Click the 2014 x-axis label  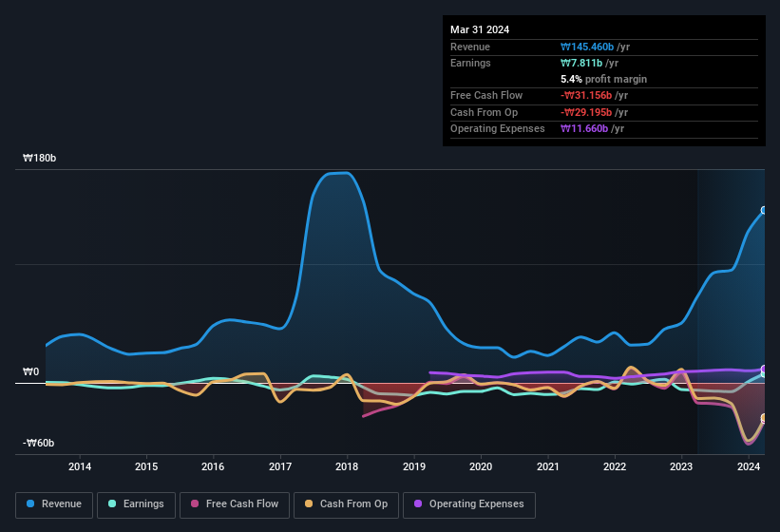coord(80,466)
